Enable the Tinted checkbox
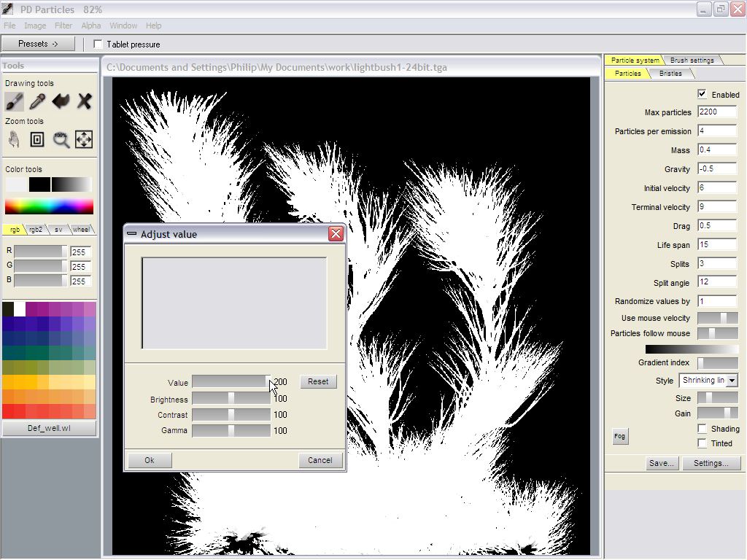The width and height of the screenshot is (747, 560). click(702, 443)
